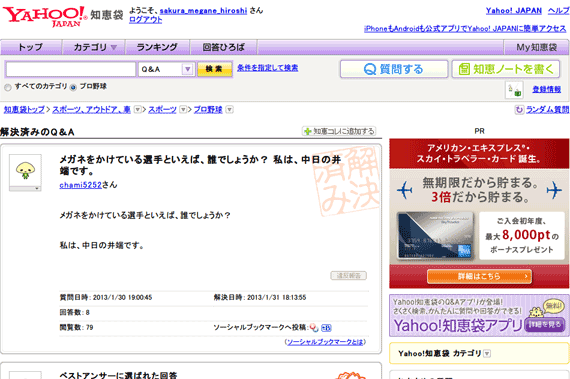Click the ランダム質問 link
The width and height of the screenshot is (570, 379).
tap(547, 109)
